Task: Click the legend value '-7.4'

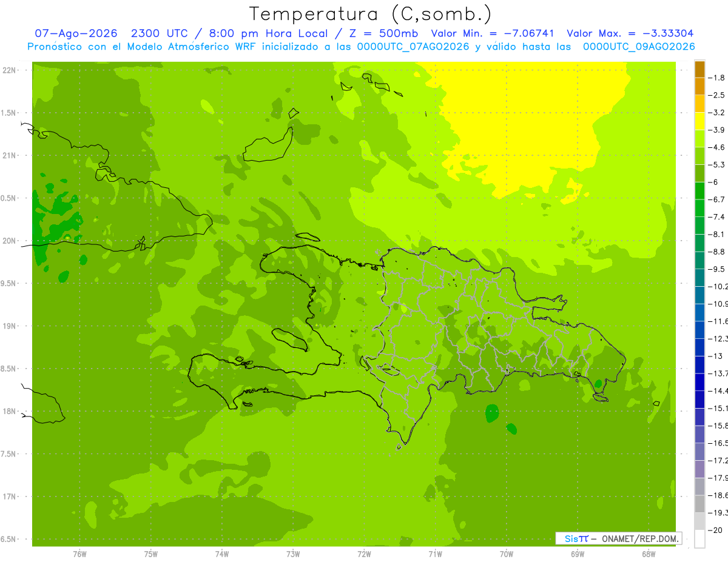Action: (x=718, y=217)
